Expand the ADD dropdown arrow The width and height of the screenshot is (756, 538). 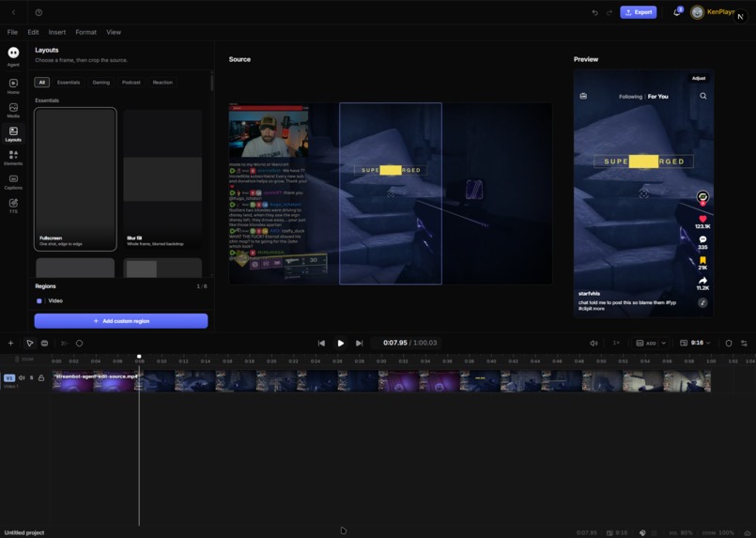[663, 344]
